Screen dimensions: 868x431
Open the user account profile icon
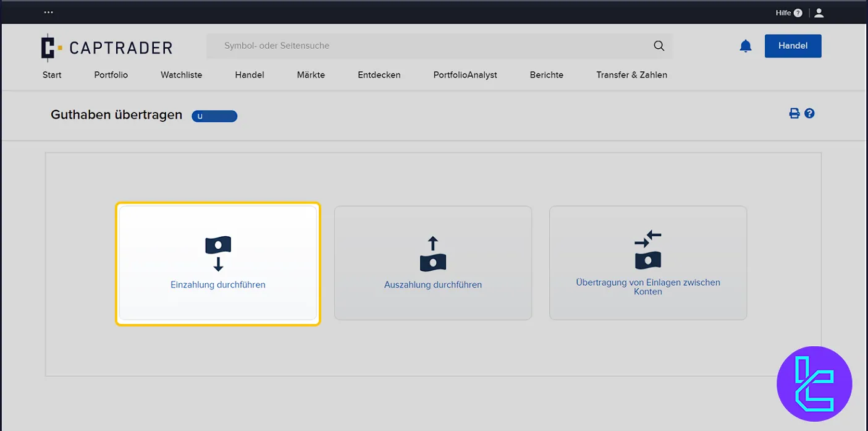coord(819,13)
